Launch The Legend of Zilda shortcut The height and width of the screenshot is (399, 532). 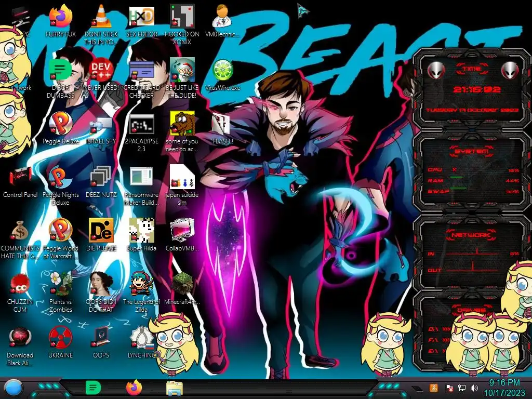142,284
